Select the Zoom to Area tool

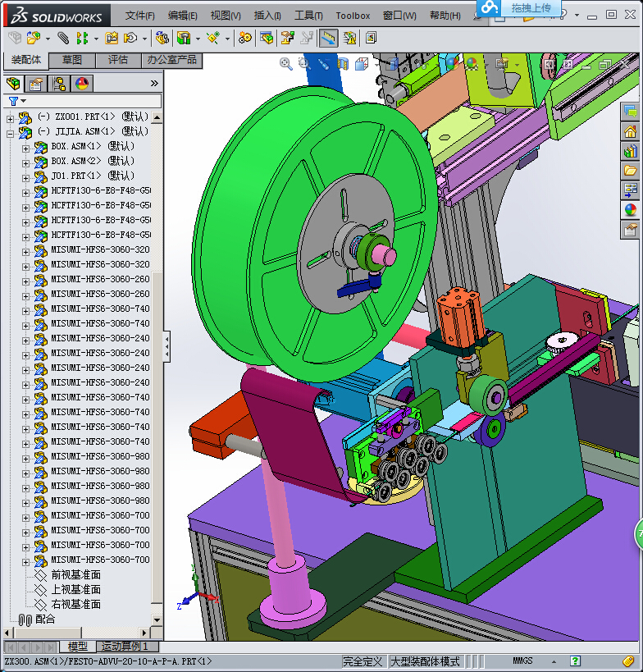(304, 64)
